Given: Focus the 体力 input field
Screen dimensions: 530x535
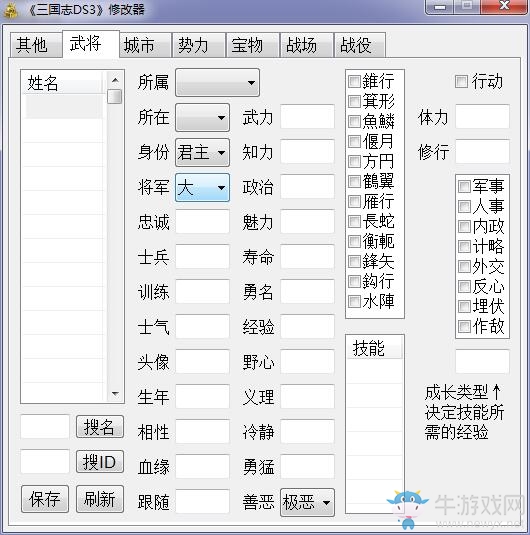Looking at the screenshot, I should pyautogui.click(x=483, y=117).
